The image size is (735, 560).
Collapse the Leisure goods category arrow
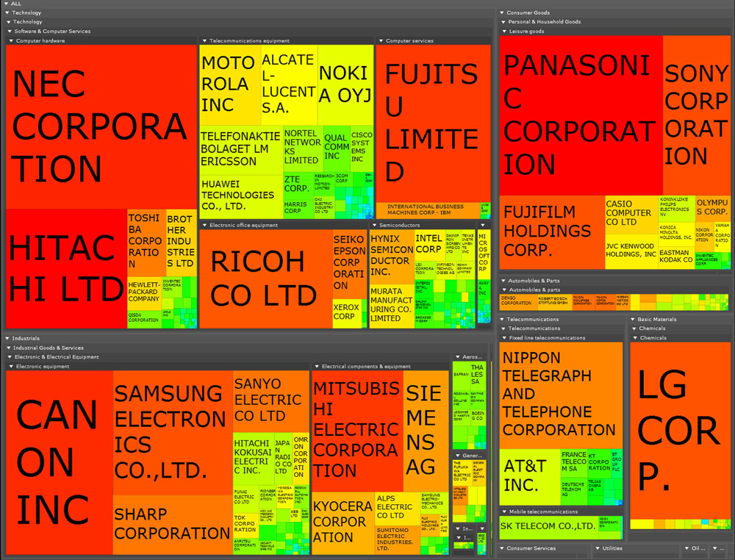pyautogui.click(x=504, y=32)
